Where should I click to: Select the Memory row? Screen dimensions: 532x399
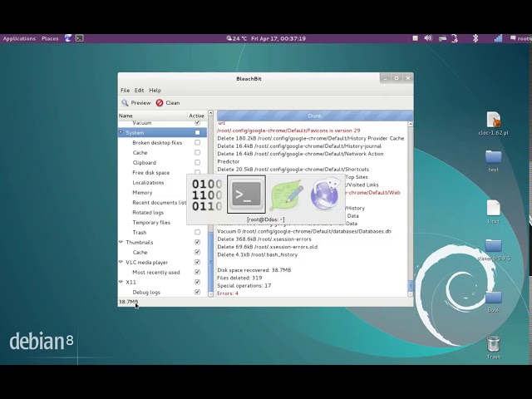(162, 193)
